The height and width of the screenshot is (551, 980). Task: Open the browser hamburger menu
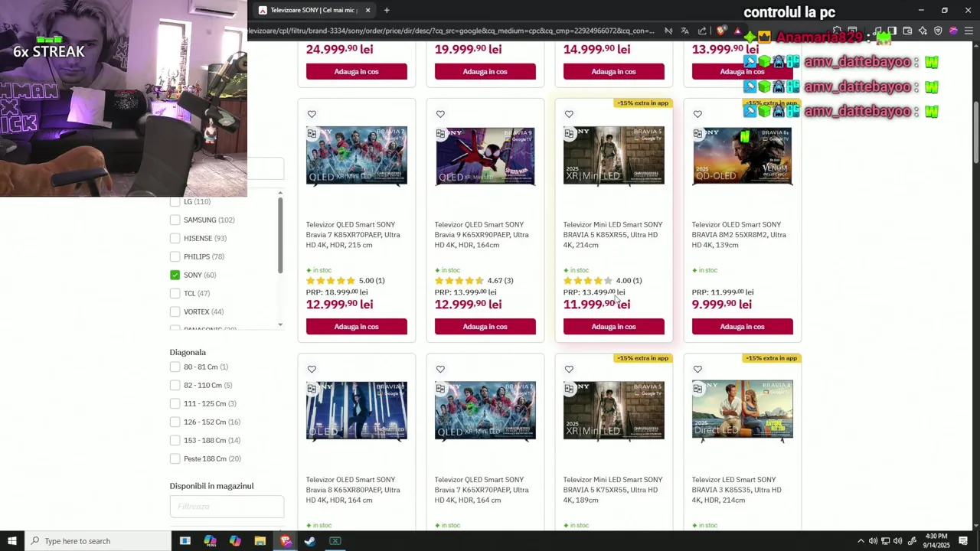tap(969, 31)
